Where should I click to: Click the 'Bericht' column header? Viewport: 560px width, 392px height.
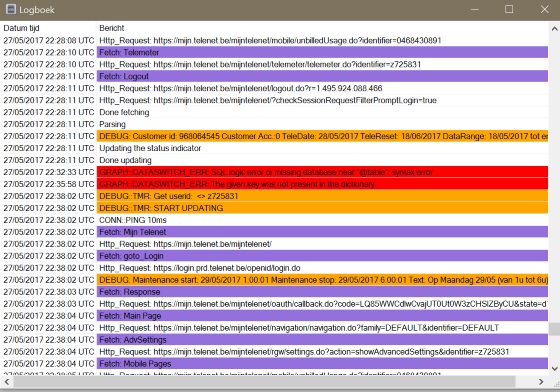point(322,28)
